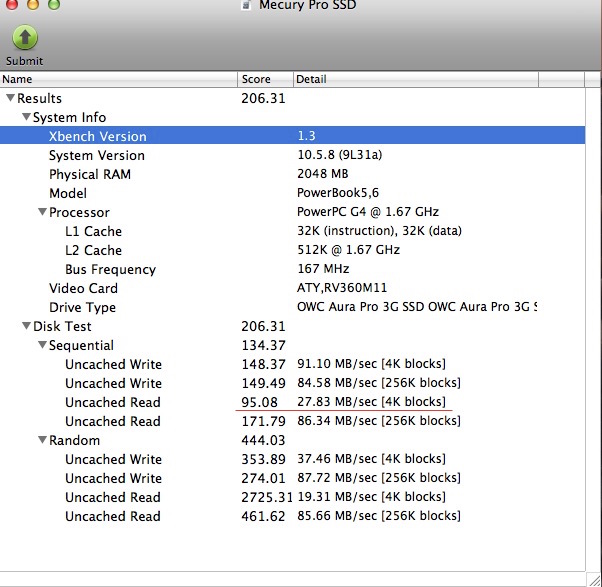Select the Xbench Version row
Screen dimensions: 602x587
(293, 136)
